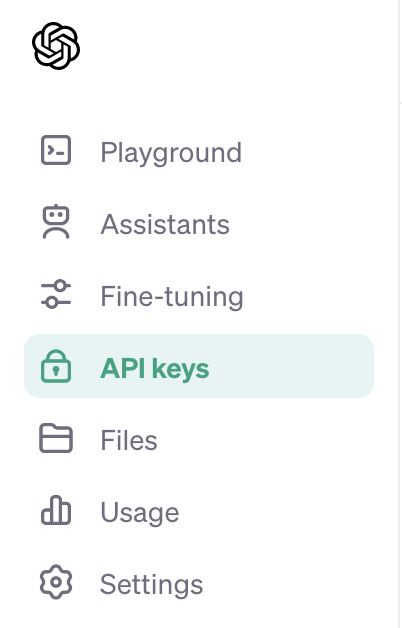View the Usage page
This screenshot has height=628, width=402.
tap(140, 513)
